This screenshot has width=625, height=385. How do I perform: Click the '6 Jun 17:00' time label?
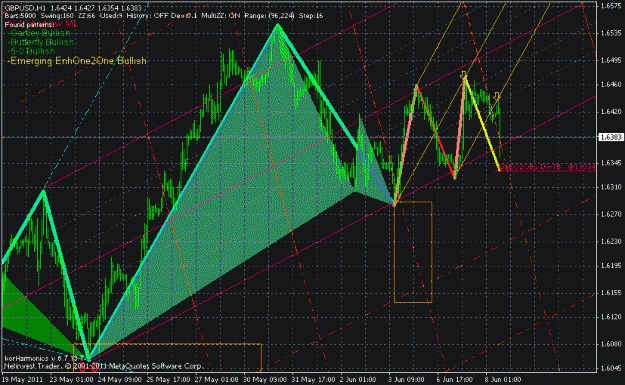[x=455, y=379]
